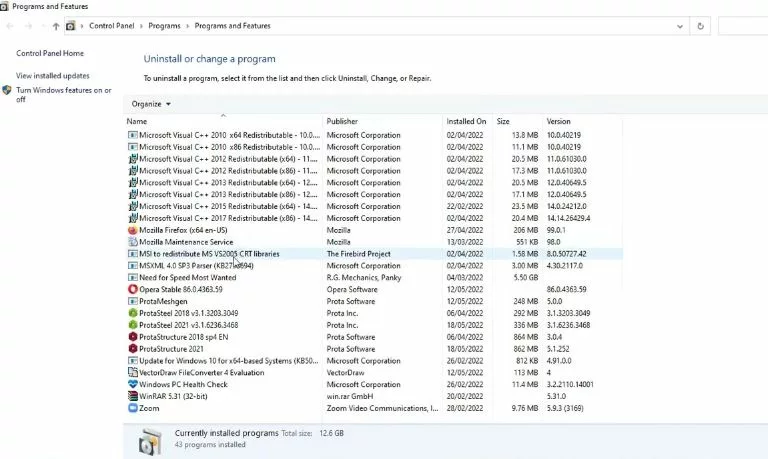Image resolution: width=768 pixels, height=459 pixels.
Task: Expand the chevron after Programs breadcrumb
Action: pos(187,26)
